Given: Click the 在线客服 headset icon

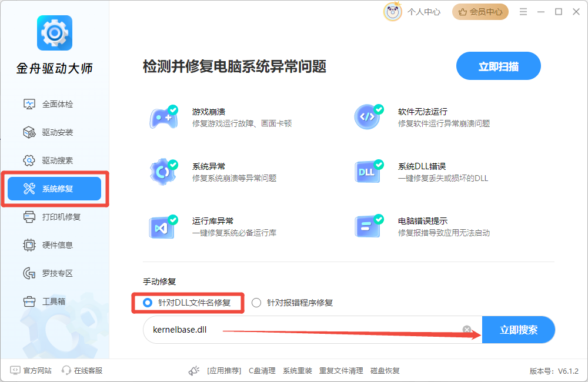Looking at the screenshot, I should tap(66, 370).
